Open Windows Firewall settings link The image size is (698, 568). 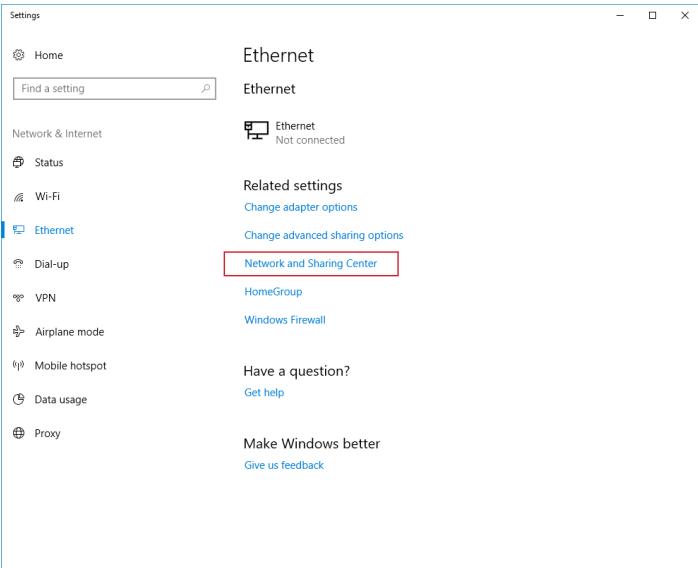coord(285,320)
